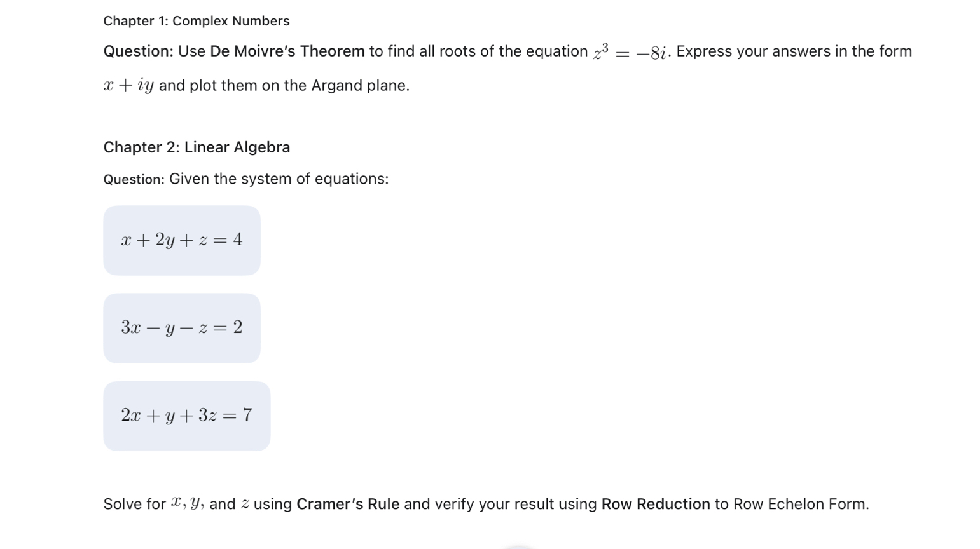Click the text Given the system of equations

(x=279, y=179)
